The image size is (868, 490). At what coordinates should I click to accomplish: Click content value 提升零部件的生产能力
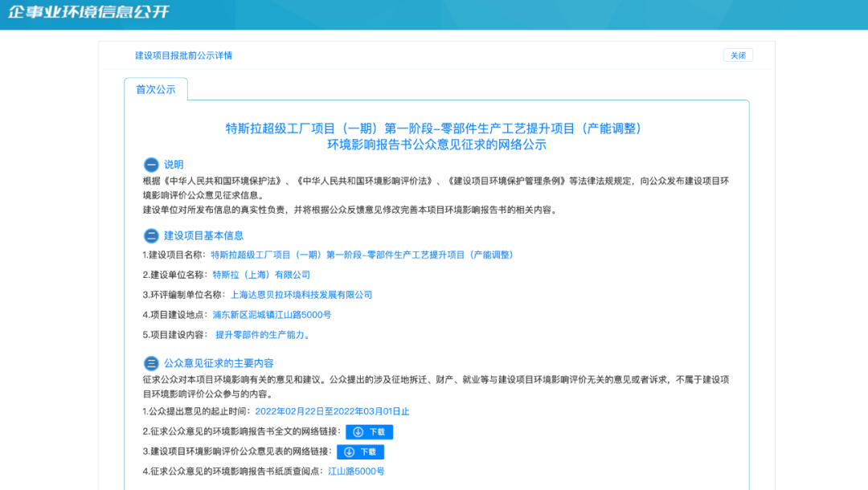pos(262,335)
